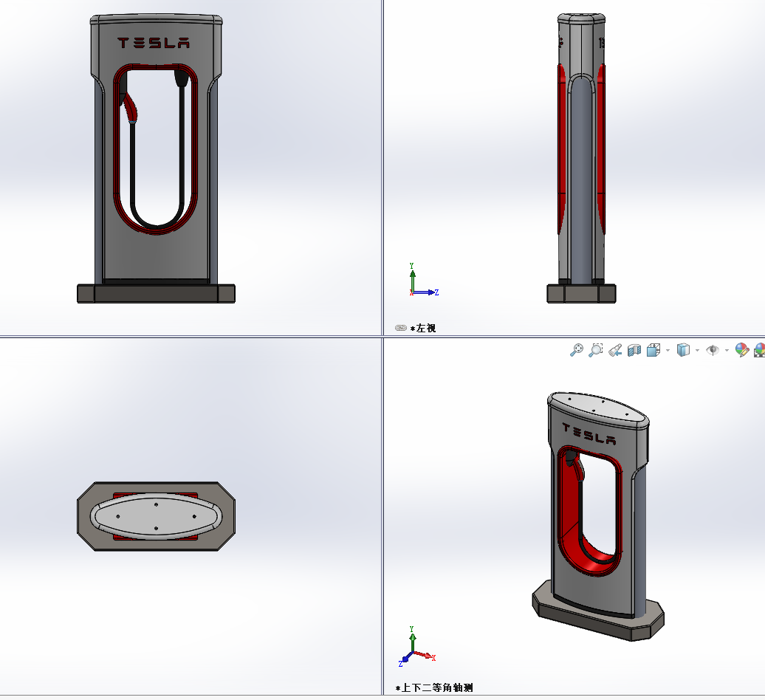Toggle the Section View tool
The height and width of the screenshot is (700, 765).
[x=634, y=350]
